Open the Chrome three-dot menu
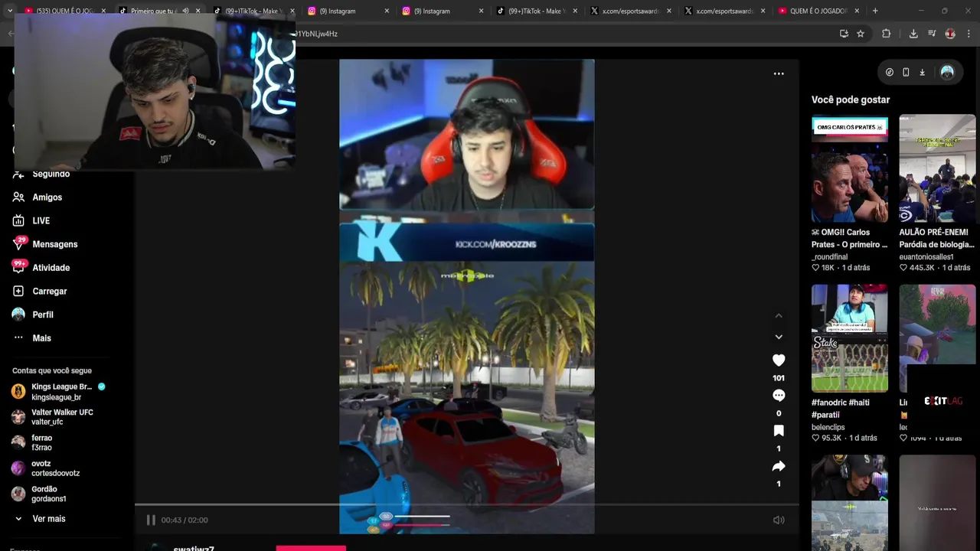 pos(969,34)
